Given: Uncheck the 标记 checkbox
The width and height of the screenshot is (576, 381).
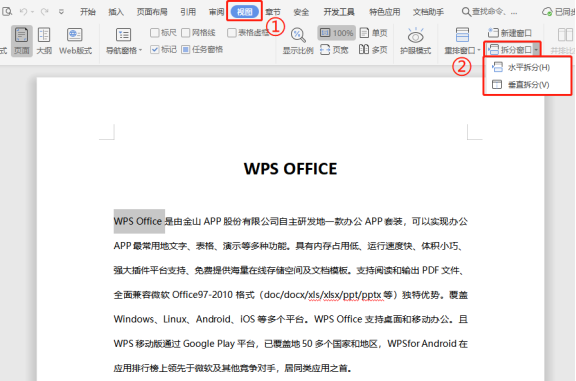Looking at the screenshot, I should point(155,49).
